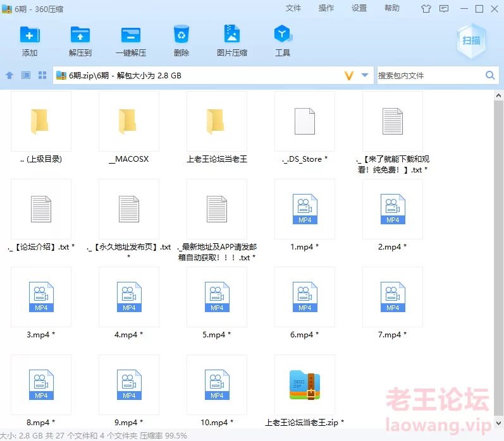This screenshot has width=504, height=441.
Task: Click the status bar size text 大小: 2.8 GB
Action: click(22, 435)
